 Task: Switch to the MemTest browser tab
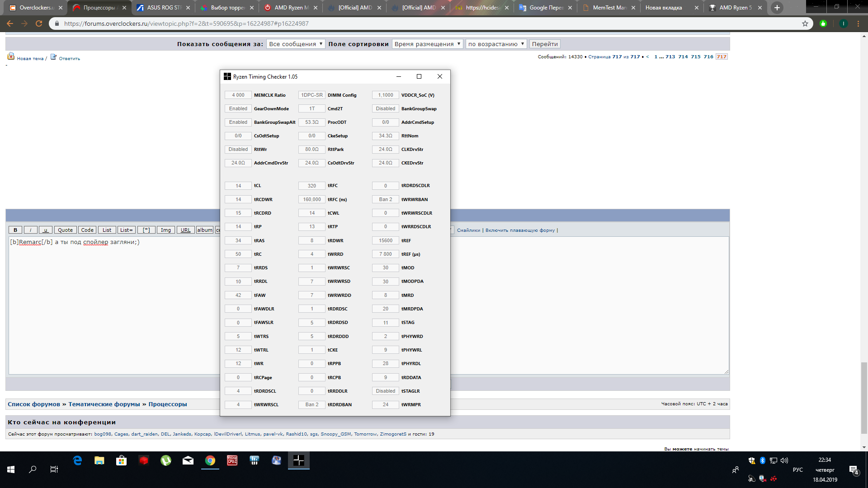tap(609, 8)
